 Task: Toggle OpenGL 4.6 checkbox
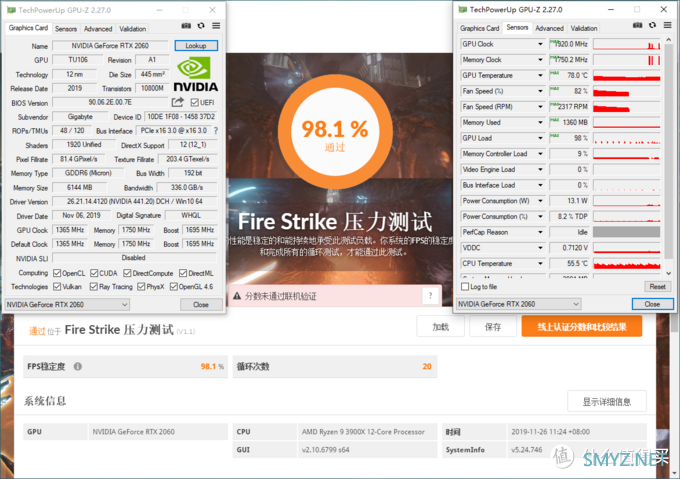[x=174, y=287]
